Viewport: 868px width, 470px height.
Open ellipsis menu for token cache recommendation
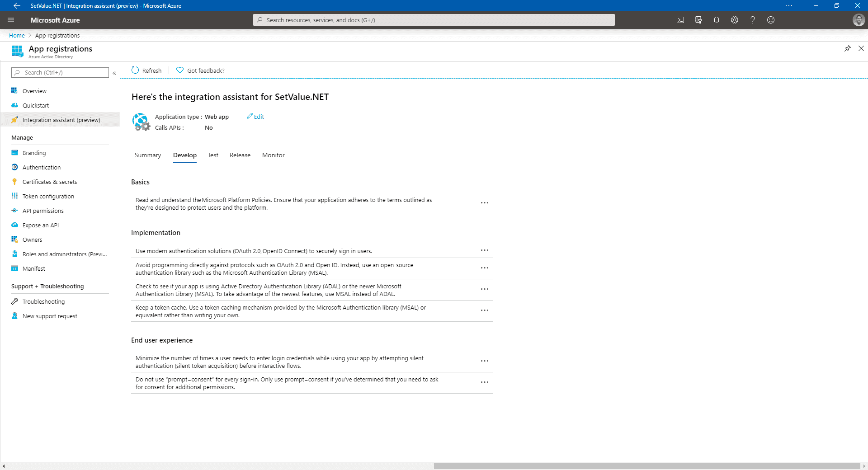click(485, 310)
